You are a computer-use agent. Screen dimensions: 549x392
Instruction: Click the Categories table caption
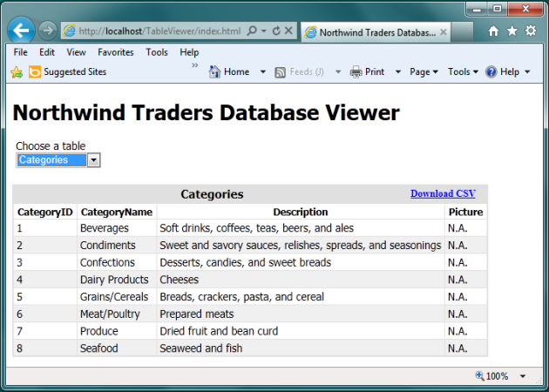pyautogui.click(x=212, y=194)
